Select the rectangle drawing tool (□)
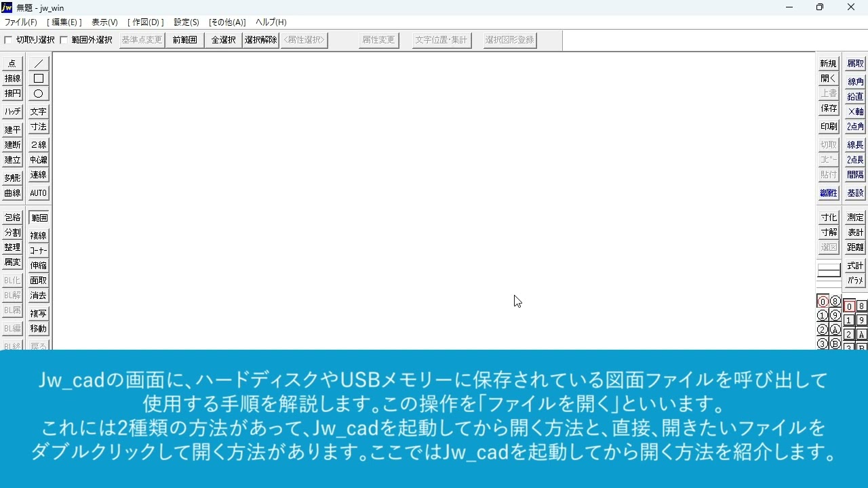The width and height of the screenshot is (868, 488). [39, 79]
